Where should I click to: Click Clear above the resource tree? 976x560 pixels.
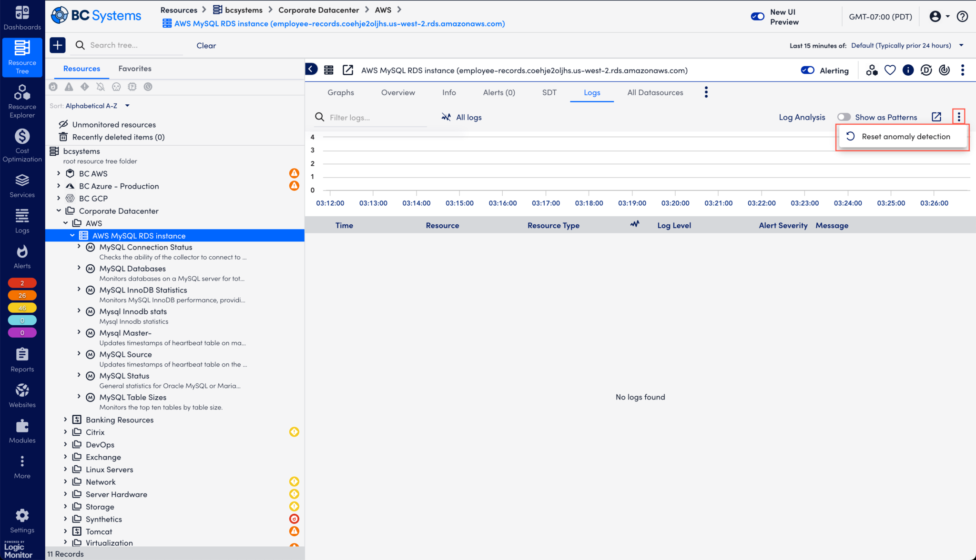point(206,45)
